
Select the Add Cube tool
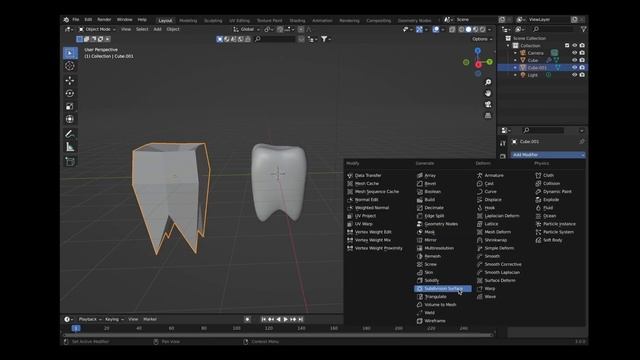[70, 162]
